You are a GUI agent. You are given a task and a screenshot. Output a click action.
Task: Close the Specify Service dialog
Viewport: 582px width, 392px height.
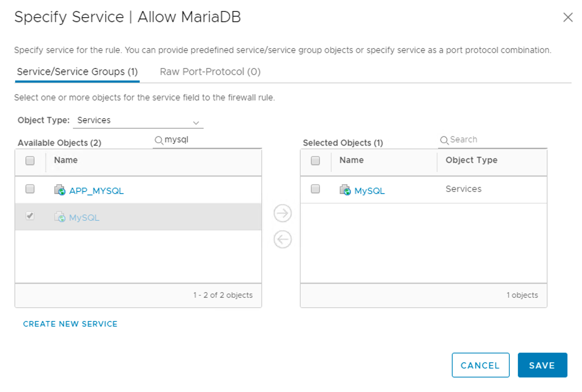(x=568, y=17)
